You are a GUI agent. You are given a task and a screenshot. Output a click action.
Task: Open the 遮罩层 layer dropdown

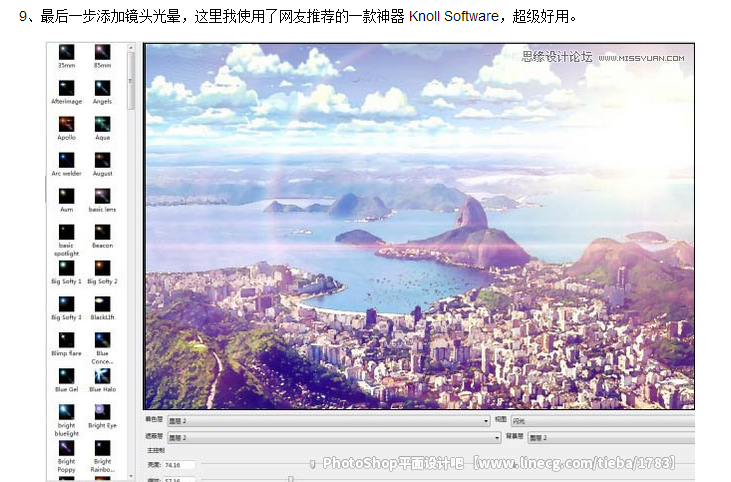(334, 437)
